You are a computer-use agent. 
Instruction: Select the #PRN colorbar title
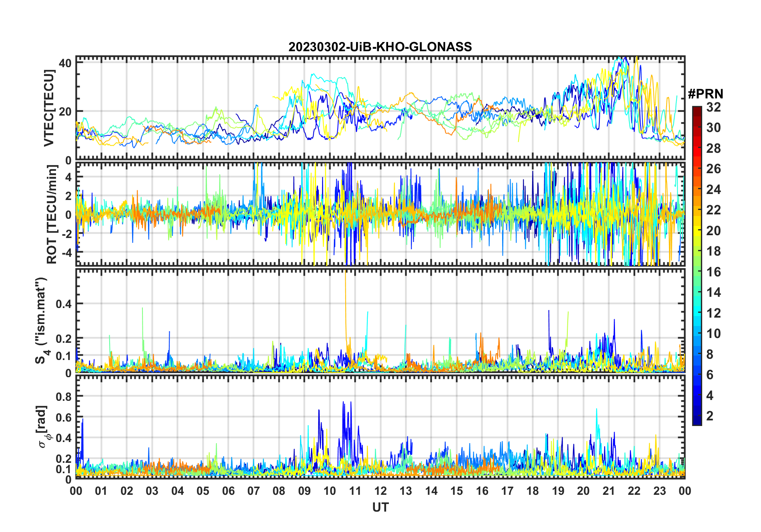point(705,94)
